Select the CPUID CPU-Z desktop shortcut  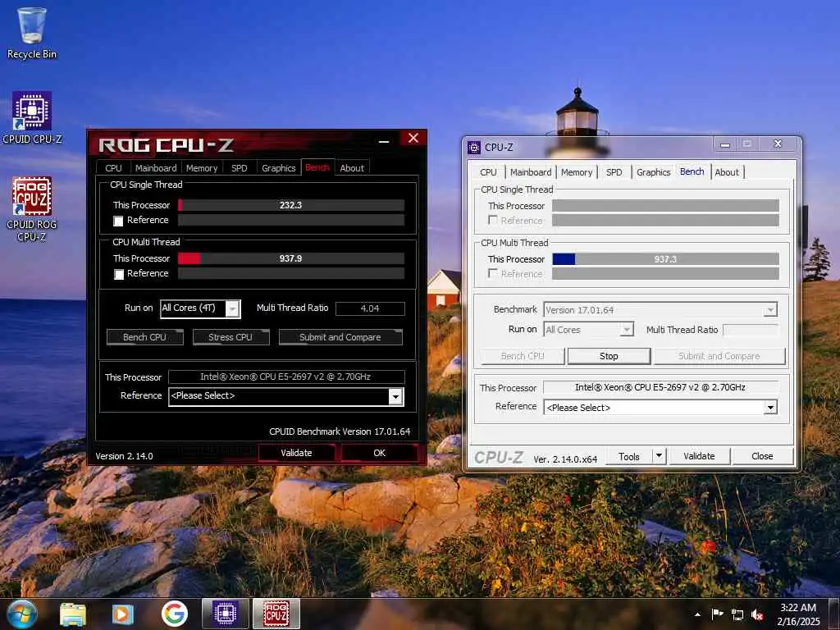point(32,118)
